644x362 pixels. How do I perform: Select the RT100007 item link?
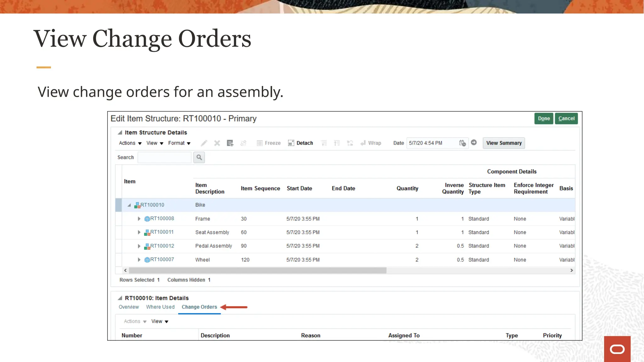coord(162,259)
